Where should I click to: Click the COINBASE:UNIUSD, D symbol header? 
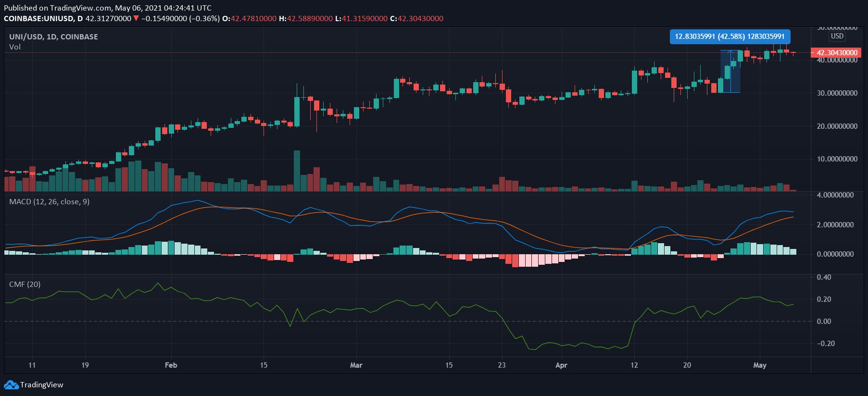43,18
